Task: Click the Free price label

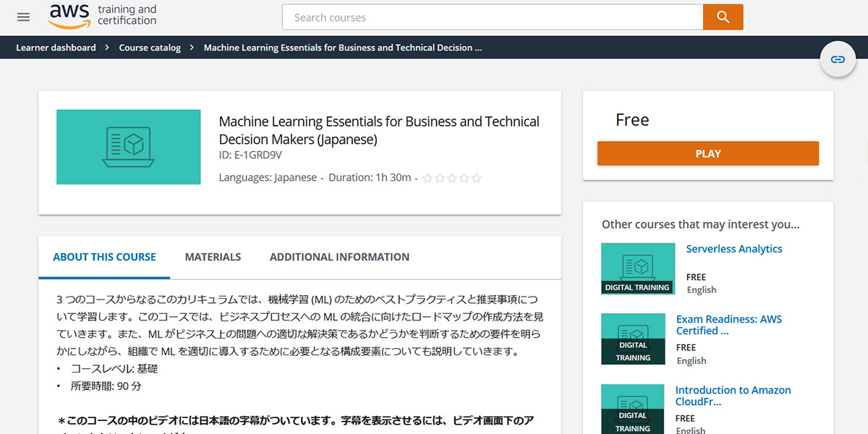Action: 632,120
